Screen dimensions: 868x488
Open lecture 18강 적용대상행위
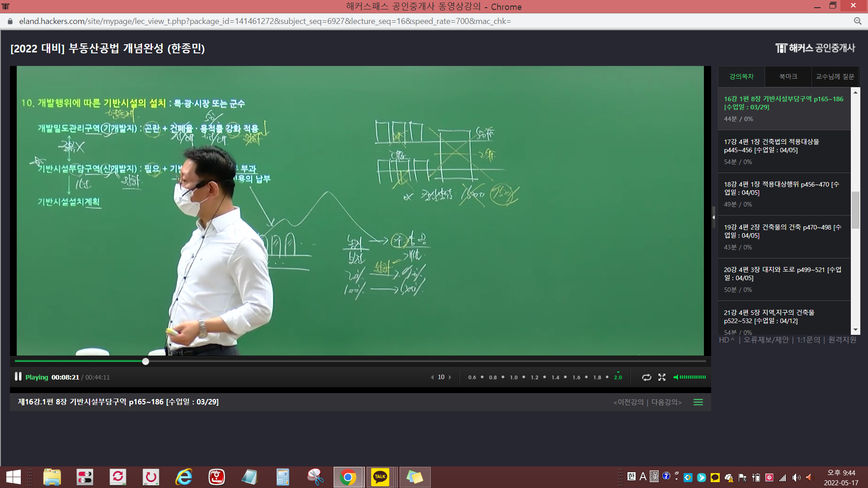click(x=784, y=194)
